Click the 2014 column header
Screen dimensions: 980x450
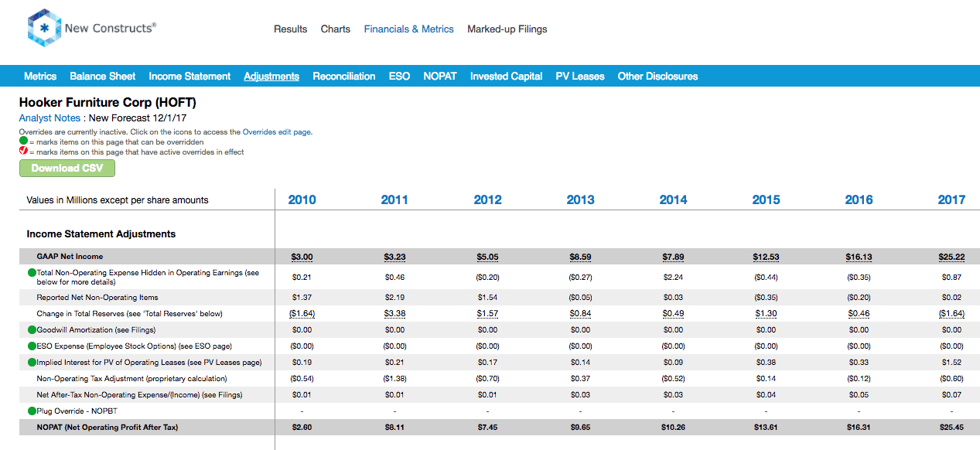(x=673, y=199)
